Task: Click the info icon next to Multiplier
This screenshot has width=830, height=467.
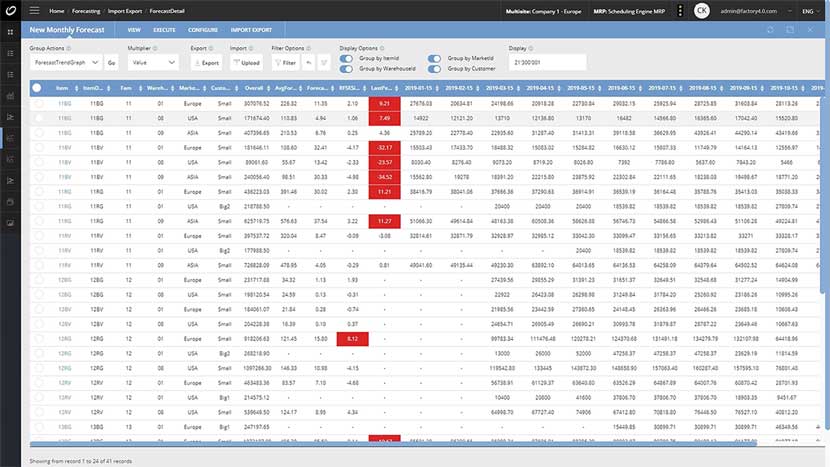Action: pos(155,48)
